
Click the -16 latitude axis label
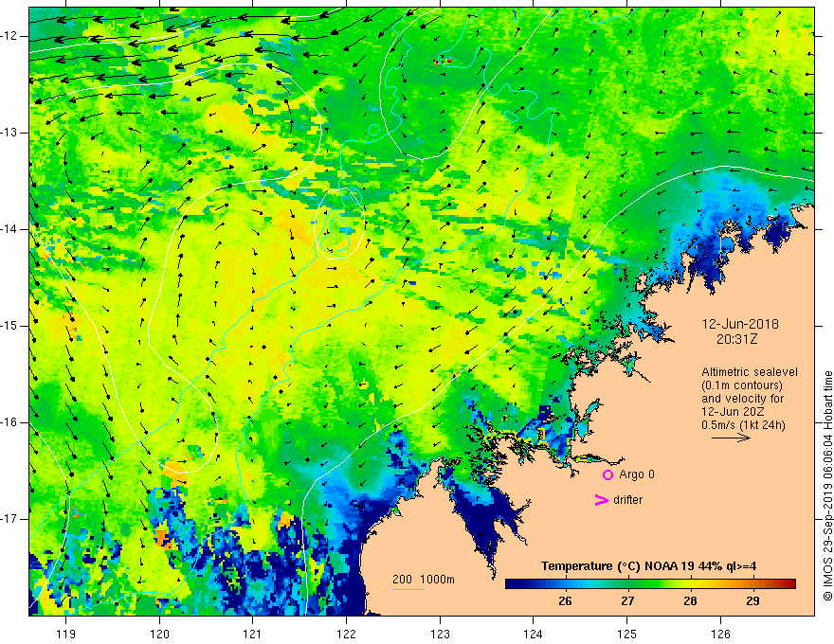point(10,422)
